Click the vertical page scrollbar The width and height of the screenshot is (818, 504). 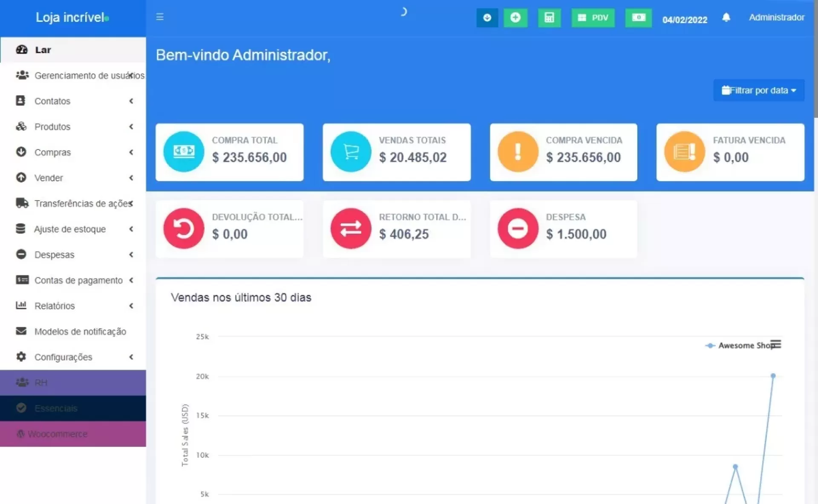[815, 60]
